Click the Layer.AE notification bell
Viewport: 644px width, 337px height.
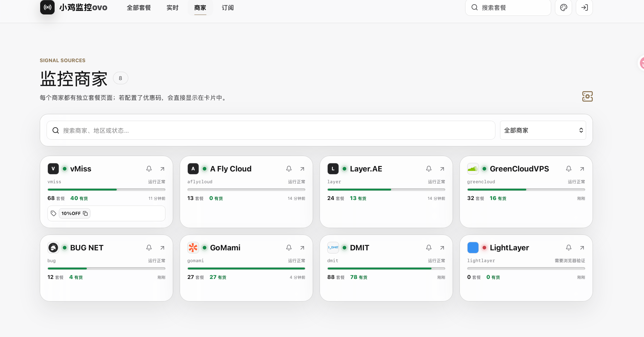click(429, 169)
